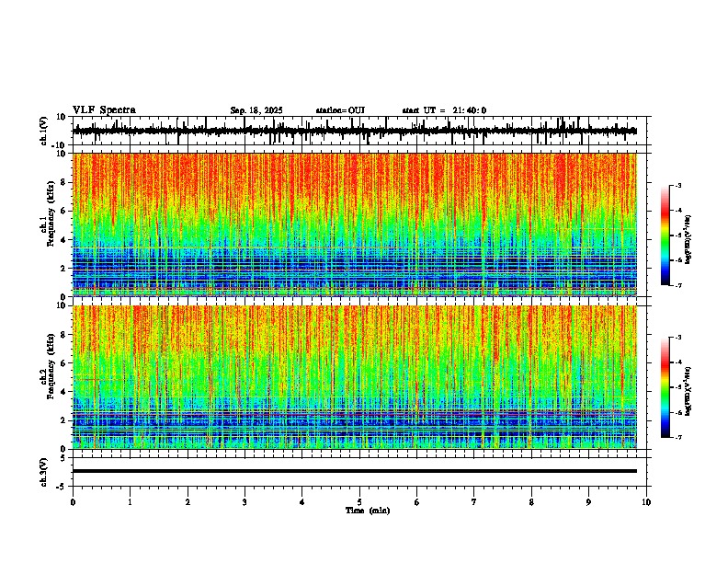The height and width of the screenshot is (563, 728).
Task: Click the "6" kHz tick on ch.1 spectrogram axis
Action: click(x=63, y=211)
